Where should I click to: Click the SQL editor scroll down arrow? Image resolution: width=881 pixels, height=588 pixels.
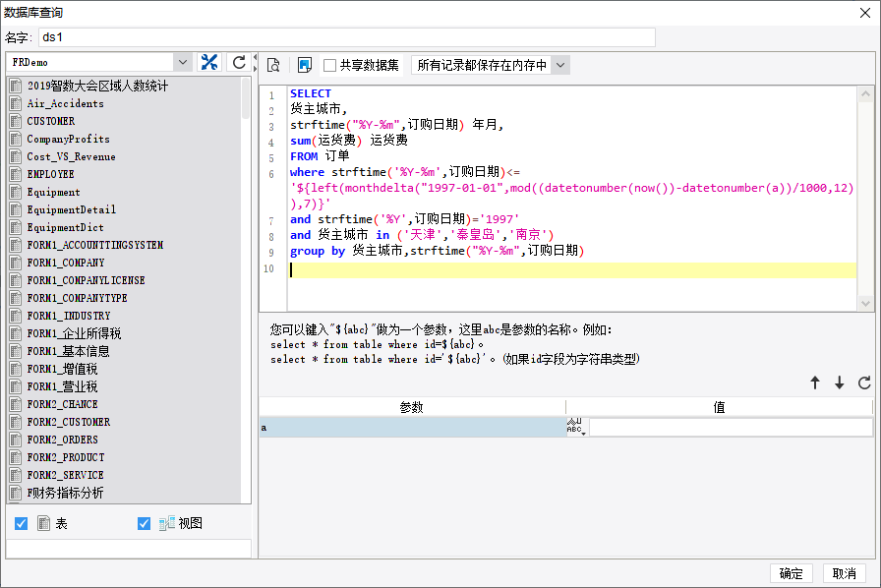[865, 304]
